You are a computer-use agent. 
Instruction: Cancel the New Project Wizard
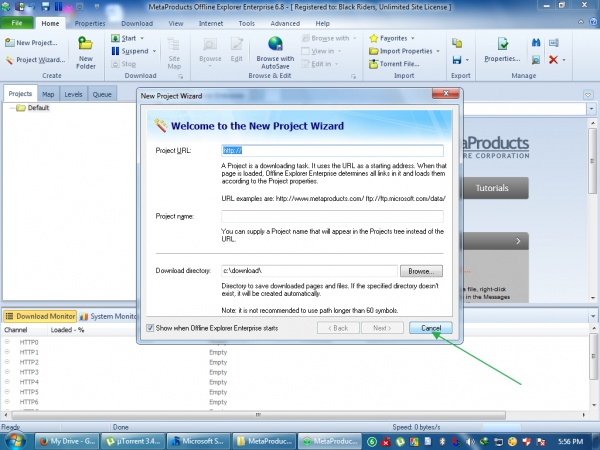431,328
